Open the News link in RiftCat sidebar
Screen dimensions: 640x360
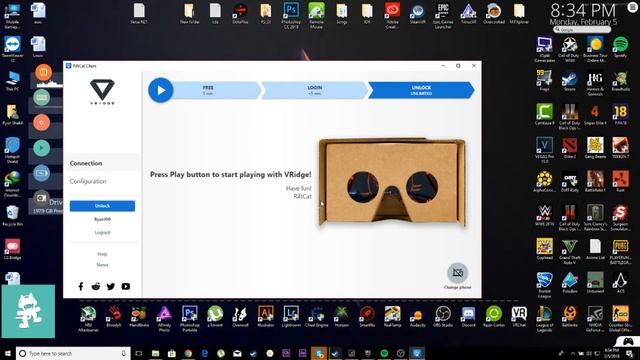coord(102,264)
